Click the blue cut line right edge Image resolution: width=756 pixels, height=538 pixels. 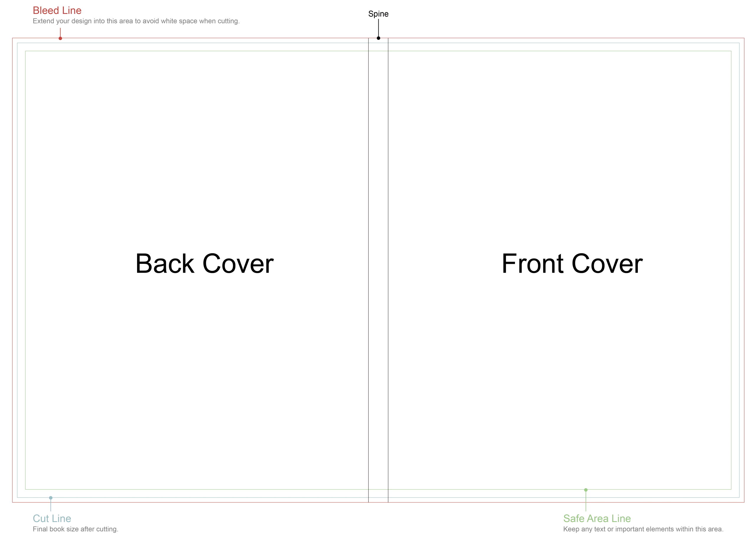point(739,270)
